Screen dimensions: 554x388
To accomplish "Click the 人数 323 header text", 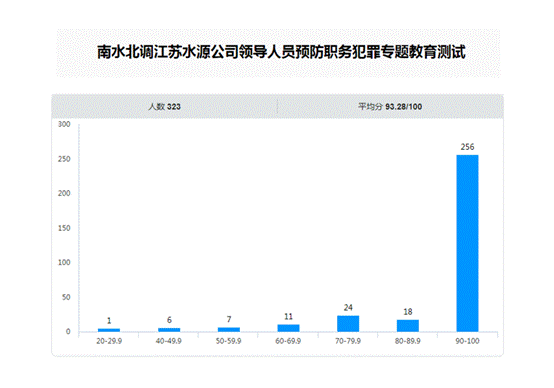I will point(164,106).
